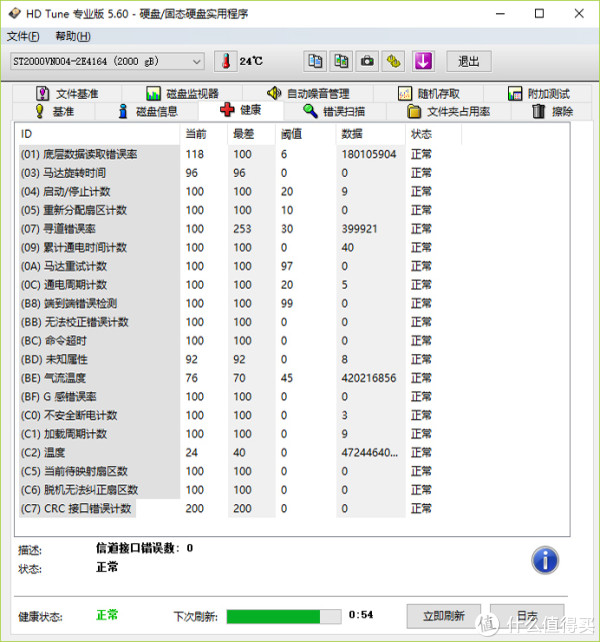Click the camera save screenshot icon
Screen dimensions: 600x642
pos(368,61)
